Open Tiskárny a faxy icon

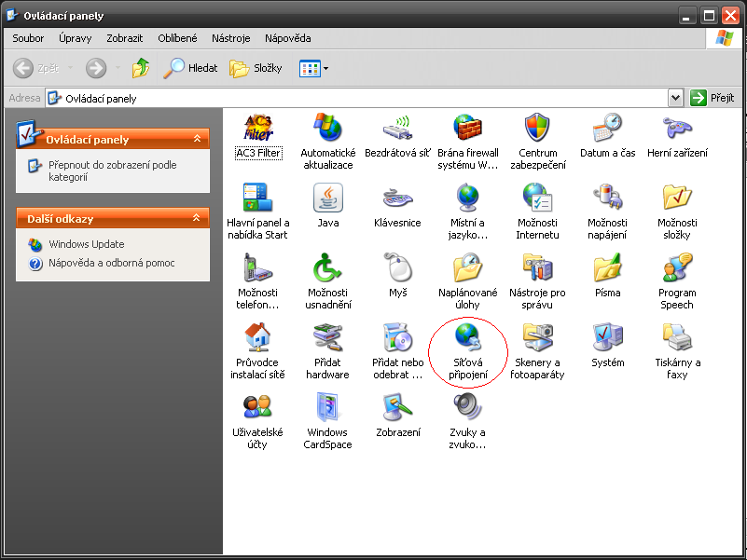[677, 337]
